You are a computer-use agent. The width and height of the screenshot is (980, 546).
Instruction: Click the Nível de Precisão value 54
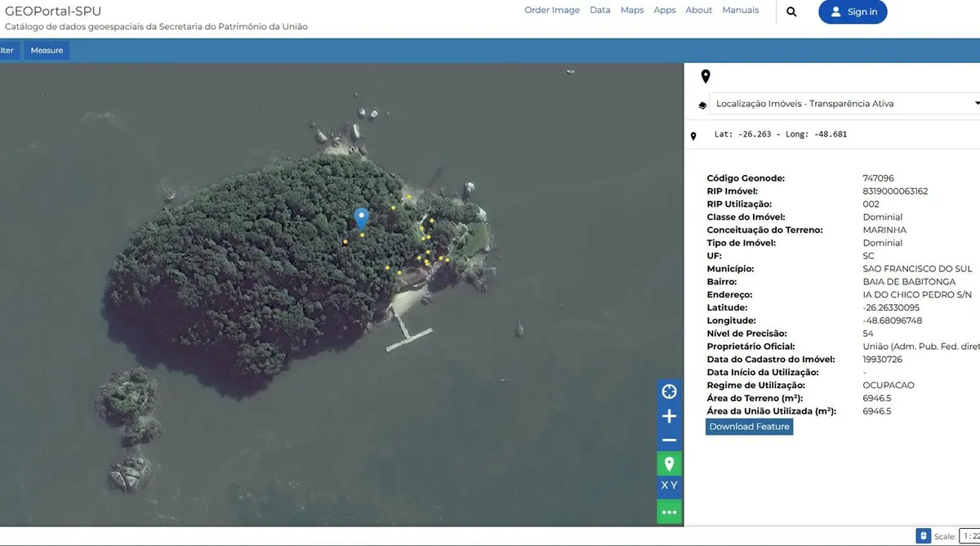click(x=868, y=333)
